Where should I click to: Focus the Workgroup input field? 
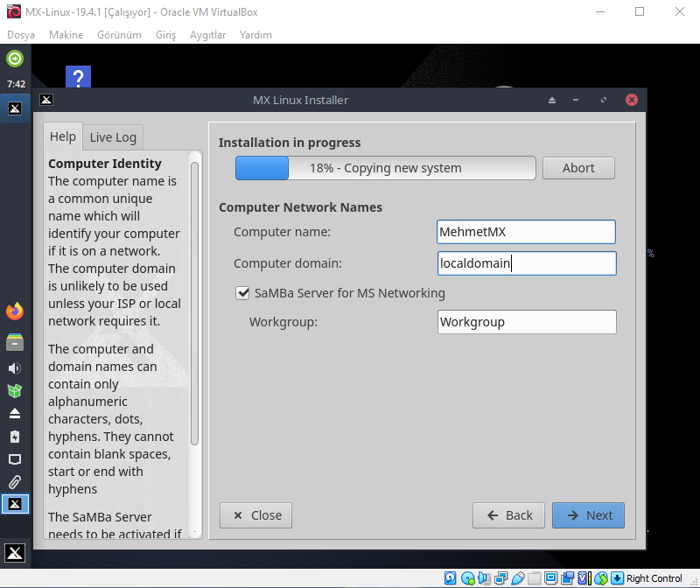coord(527,322)
